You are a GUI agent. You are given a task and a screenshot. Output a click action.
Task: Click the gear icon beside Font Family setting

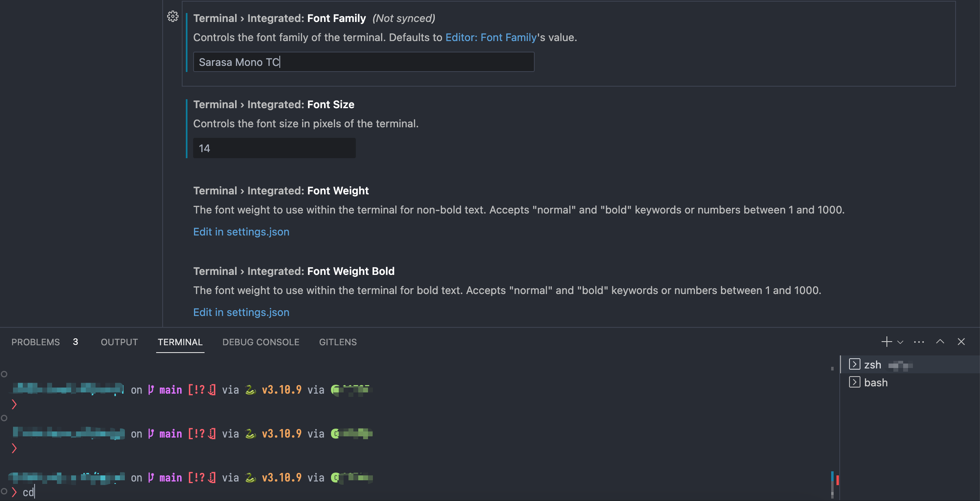[x=172, y=17]
